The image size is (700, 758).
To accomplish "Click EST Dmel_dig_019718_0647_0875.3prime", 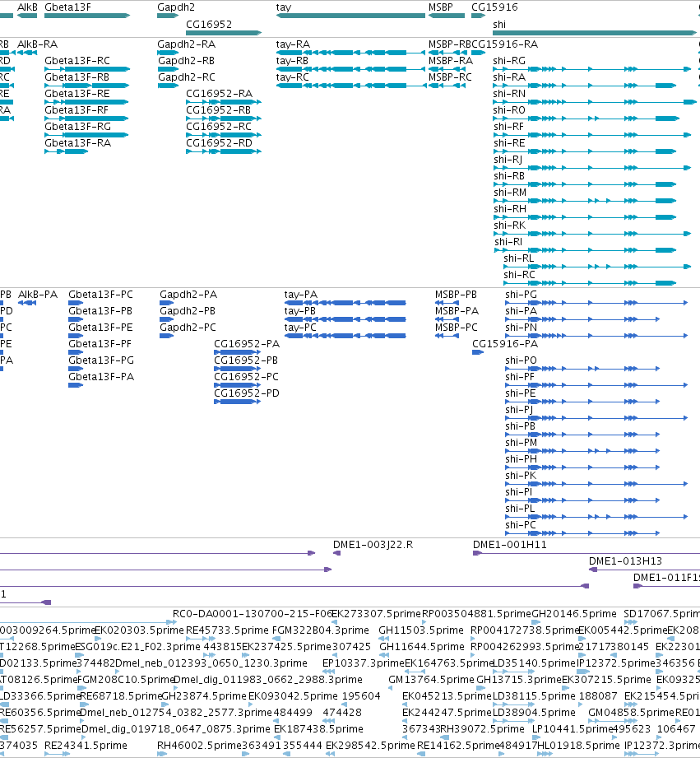I will (x=176, y=729).
